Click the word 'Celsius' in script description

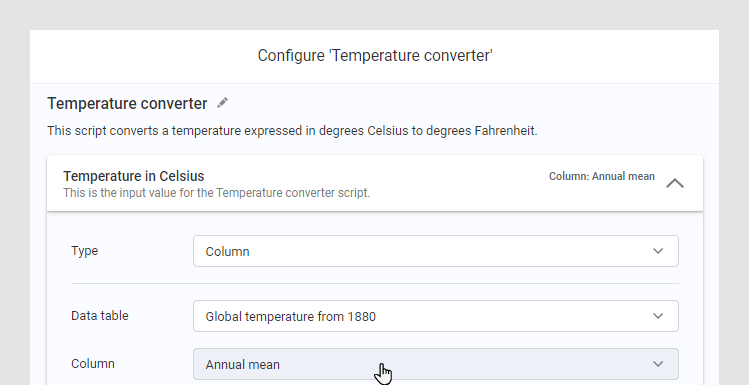pos(388,131)
